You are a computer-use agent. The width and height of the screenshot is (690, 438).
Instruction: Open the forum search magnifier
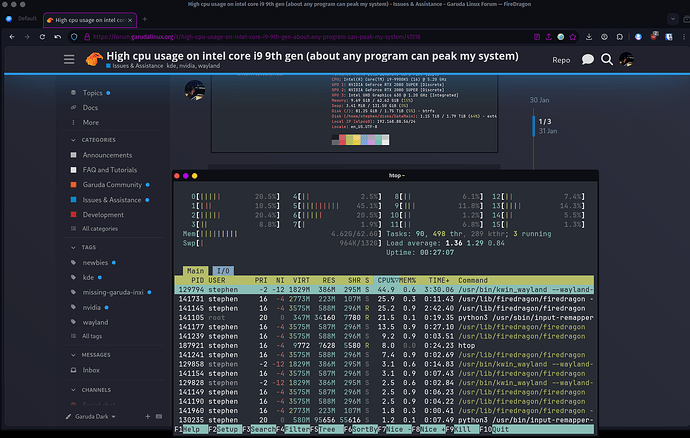coord(607,59)
